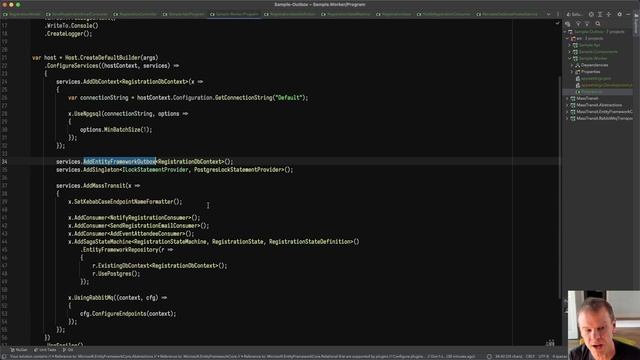Screen dimensions: 640x360
Task: Expand the Sample.Api project arrow
Action: click(x=570, y=45)
